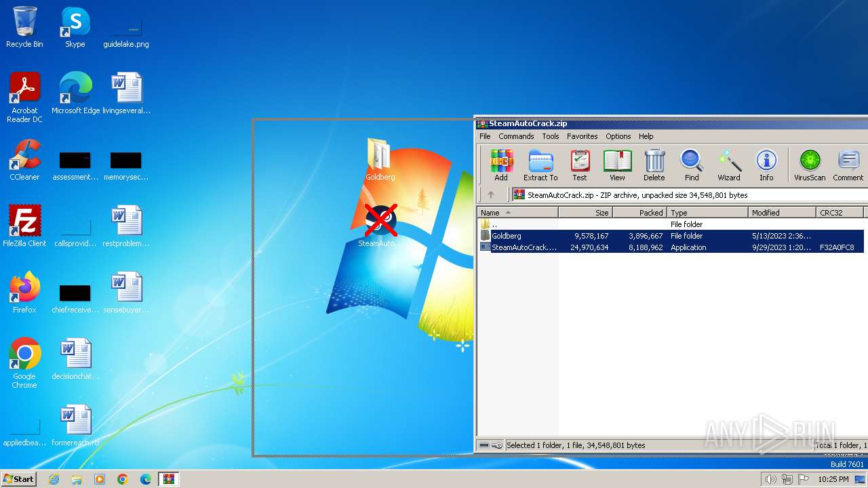Open the Commands menu

point(516,136)
